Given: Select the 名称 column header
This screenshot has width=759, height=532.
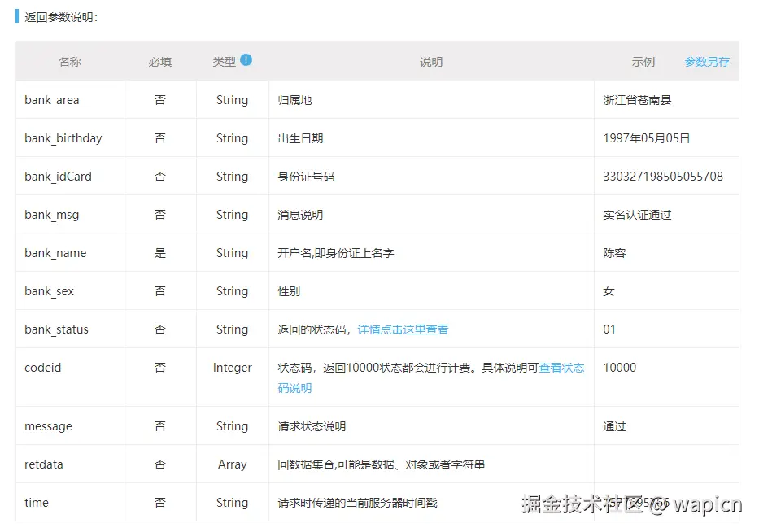Looking at the screenshot, I should pyautogui.click(x=69, y=61).
